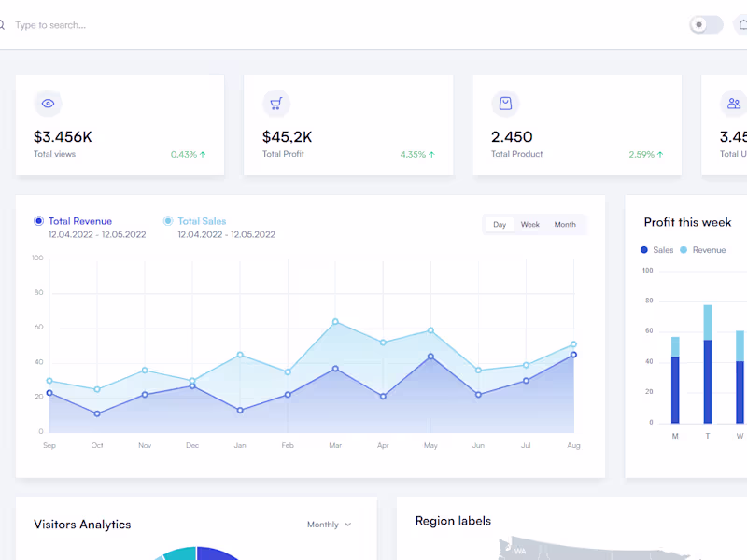
Task: Click the Visitors Analytics heading
Action: 82,525
